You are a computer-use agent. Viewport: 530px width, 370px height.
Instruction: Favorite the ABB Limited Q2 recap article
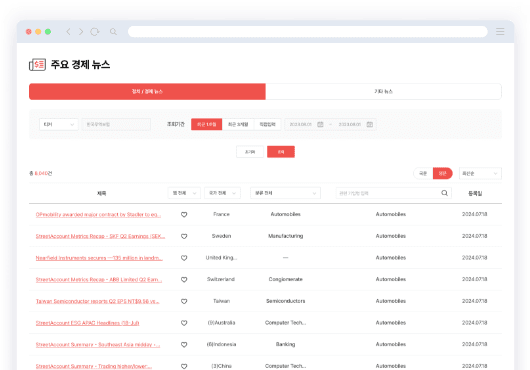tap(184, 279)
